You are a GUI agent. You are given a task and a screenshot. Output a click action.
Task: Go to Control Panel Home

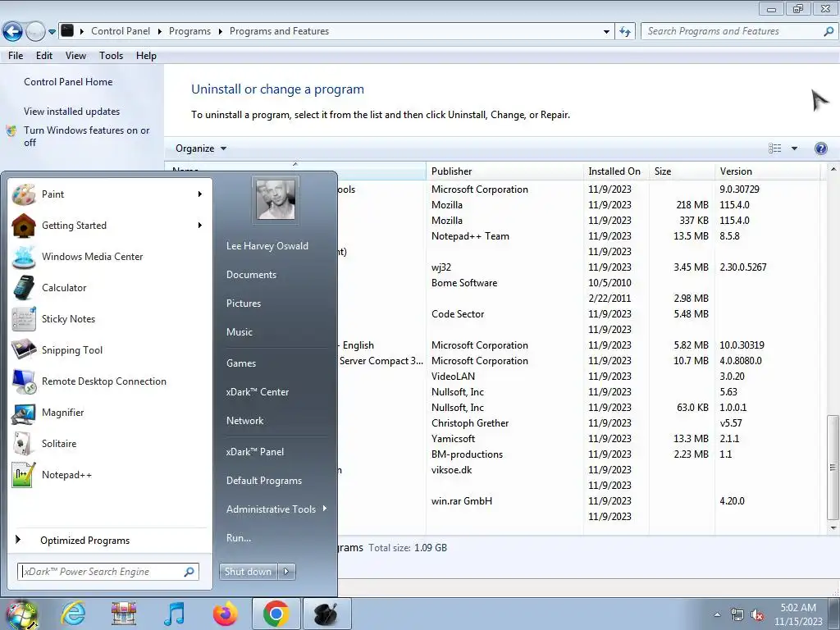point(68,82)
